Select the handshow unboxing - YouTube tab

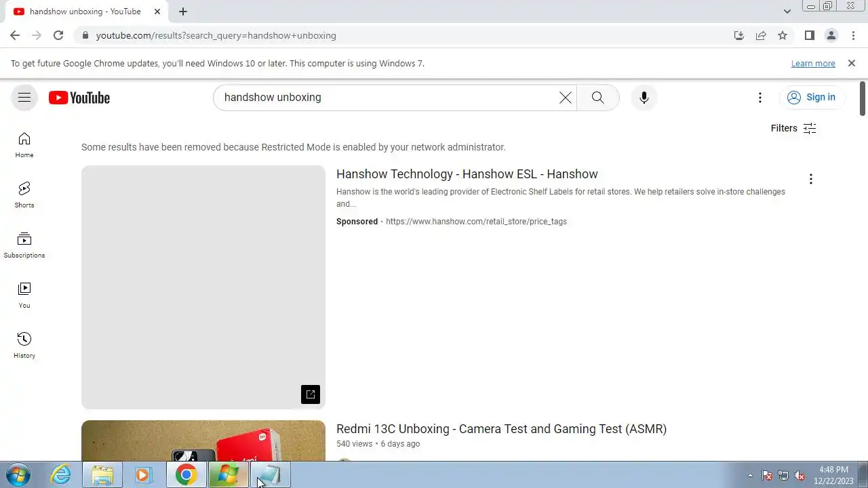pyautogui.click(x=85, y=12)
